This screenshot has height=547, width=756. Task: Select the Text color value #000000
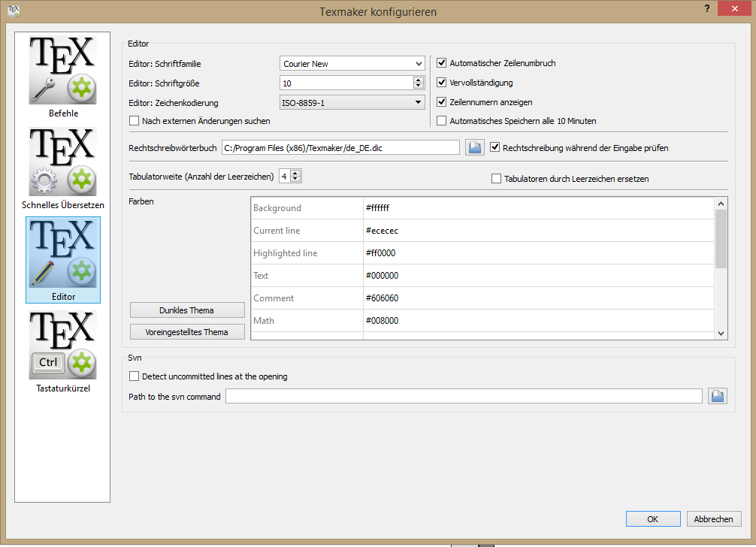pos(538,275)
